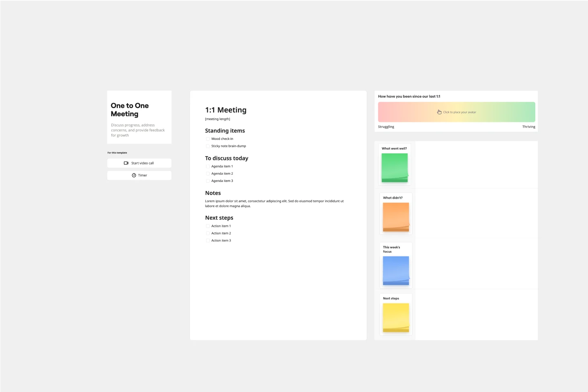Click the [meeting length] placeholder text
The height and width of the screenshot is (392, 588).
pyautogui.click(x=217, y=119)
